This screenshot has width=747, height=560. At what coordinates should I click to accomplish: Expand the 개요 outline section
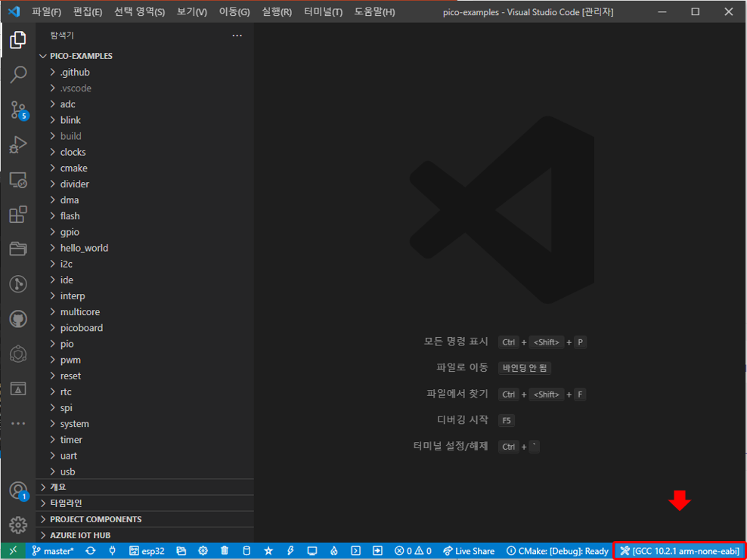[145, 487]
